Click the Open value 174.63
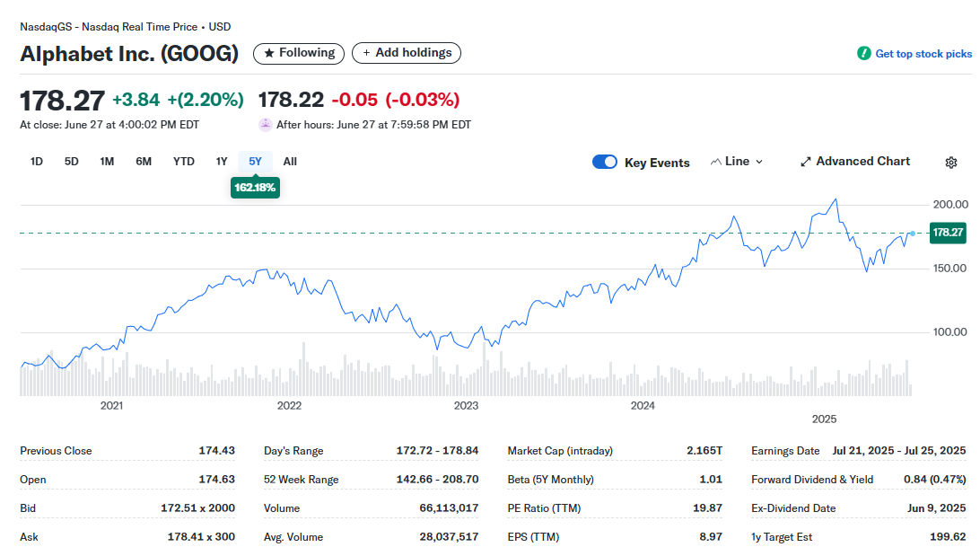 217,479
